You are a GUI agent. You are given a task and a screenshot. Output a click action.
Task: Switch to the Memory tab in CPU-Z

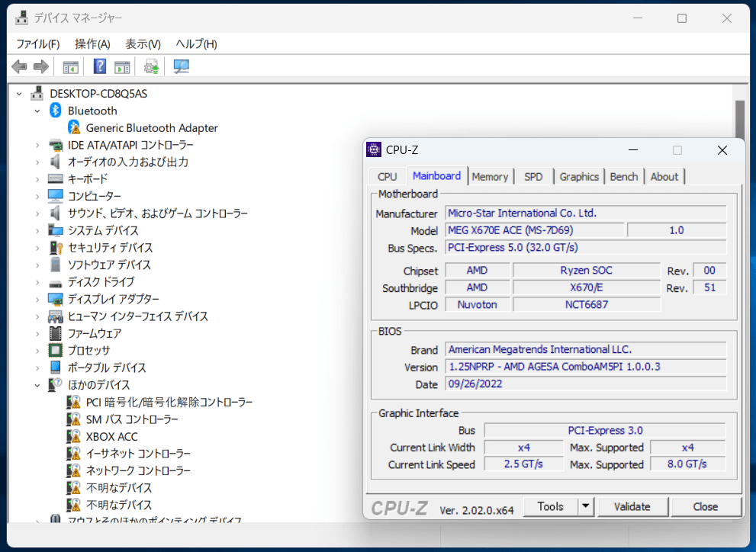point(490,177)
